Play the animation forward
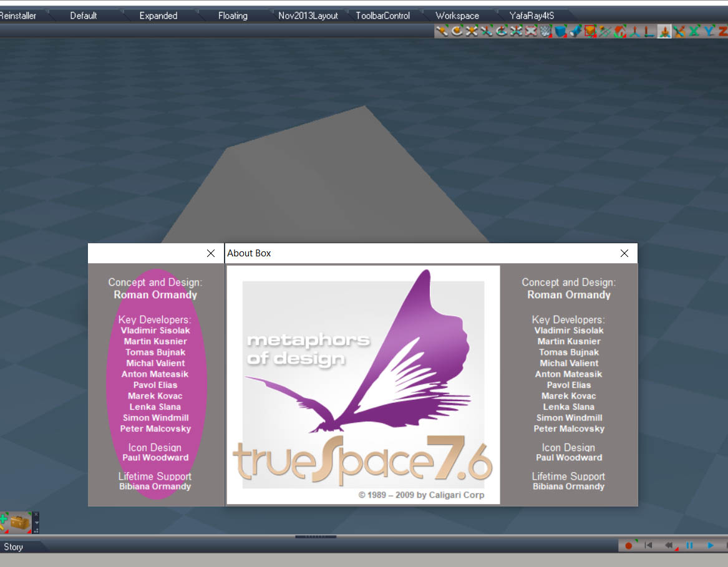The image size is (728, 567). click(711, 545)
